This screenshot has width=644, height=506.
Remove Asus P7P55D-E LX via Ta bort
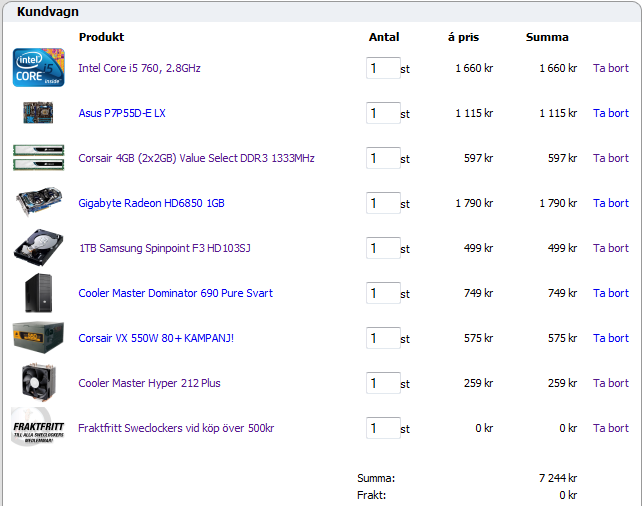611,113
